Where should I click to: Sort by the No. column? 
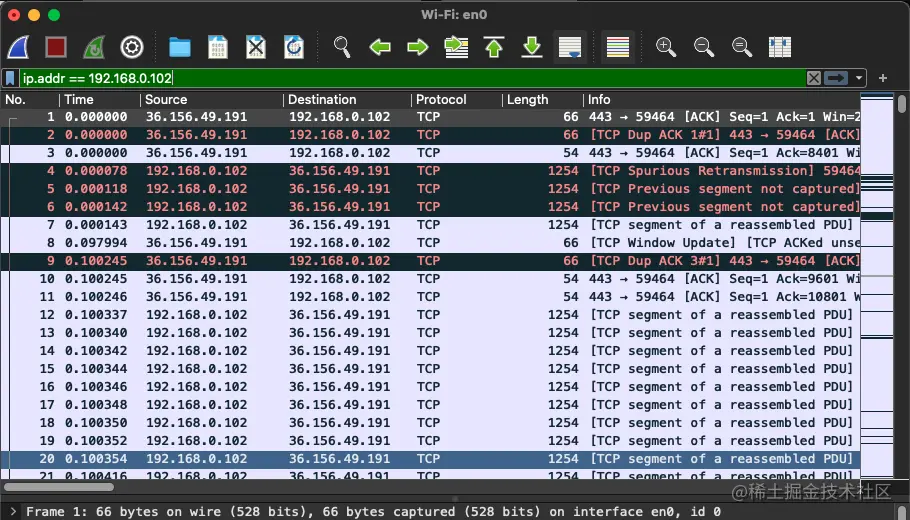30,100
